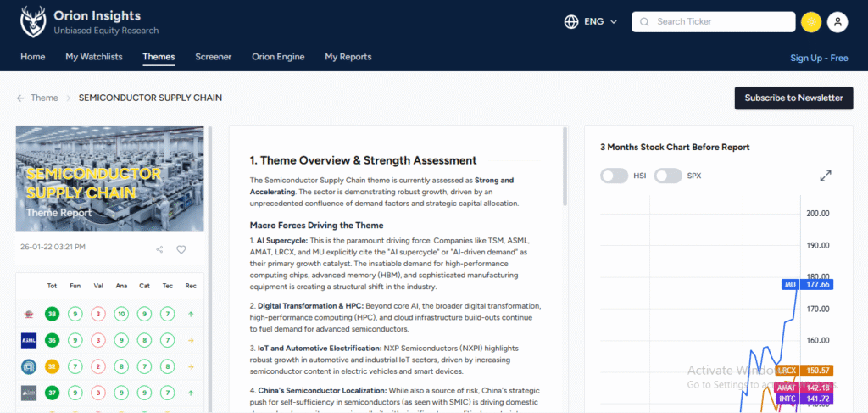
Task: Open the user profile icon
Action: pos(837,22)
